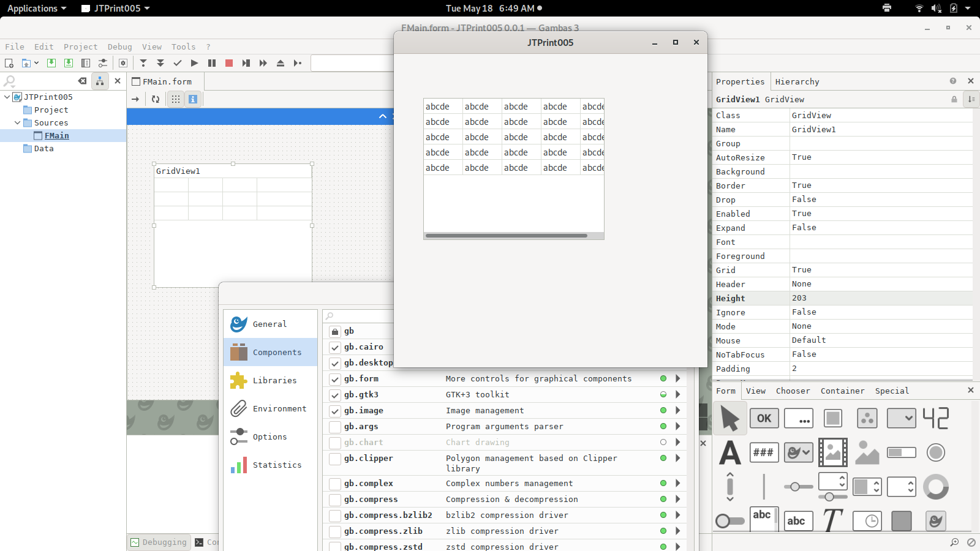Switch to the Hierarchy tab
This screenshot has height=551, width=980.
click(x=797, y=82)
